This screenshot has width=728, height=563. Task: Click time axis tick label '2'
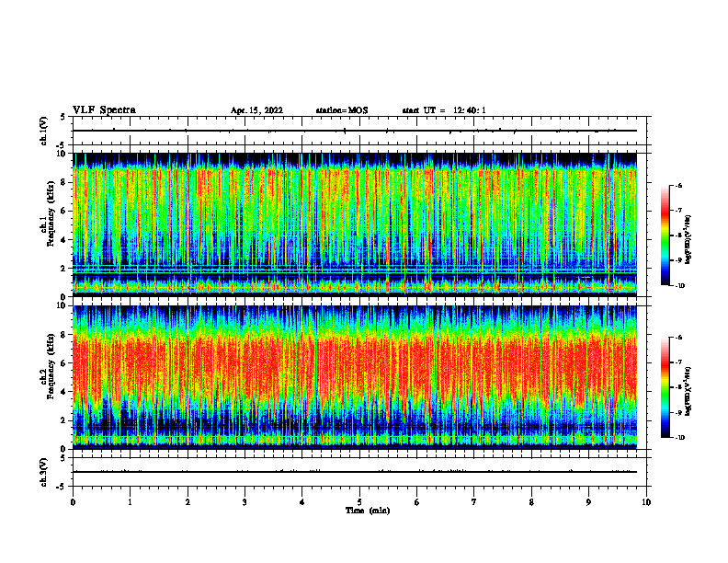point(188,502)
